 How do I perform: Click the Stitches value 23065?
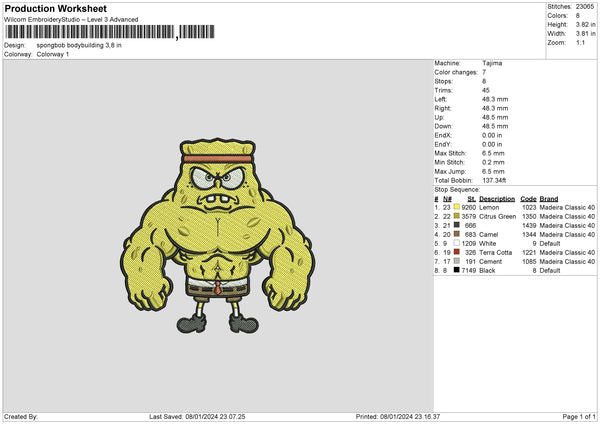click(585, 7)
